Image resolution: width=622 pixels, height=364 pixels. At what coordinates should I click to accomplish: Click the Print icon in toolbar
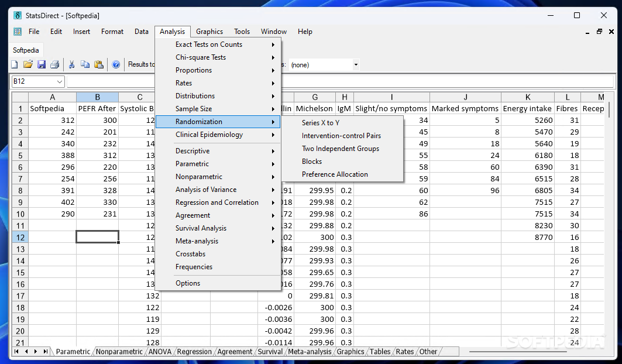click(55, 64)
